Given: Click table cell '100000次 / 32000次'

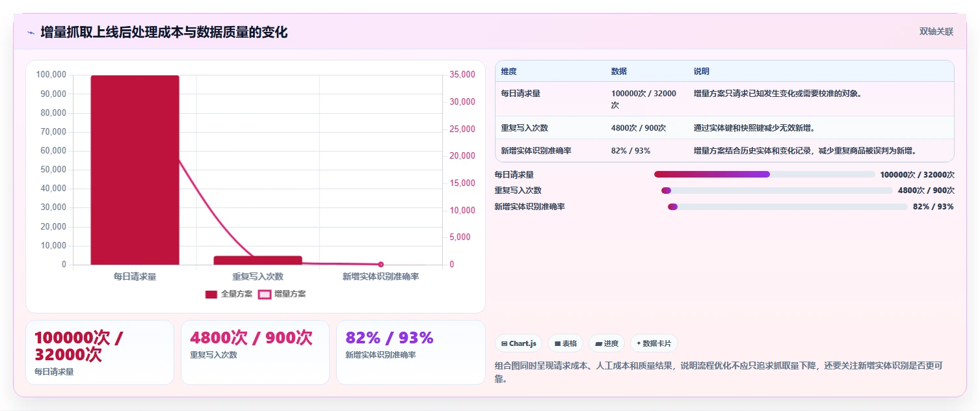Looking at the screenshot, I should click(644, 99).
